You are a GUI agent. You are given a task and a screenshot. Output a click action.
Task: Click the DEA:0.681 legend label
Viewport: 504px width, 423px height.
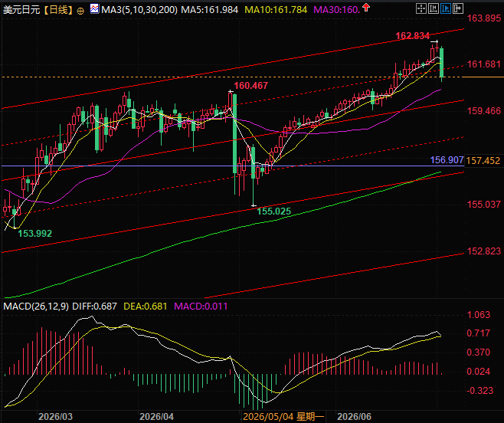tap(146, 307)
